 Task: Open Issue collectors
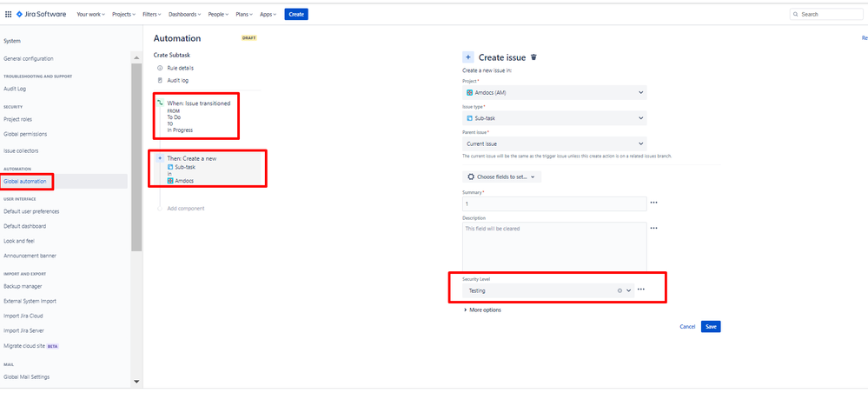point(21,150)
